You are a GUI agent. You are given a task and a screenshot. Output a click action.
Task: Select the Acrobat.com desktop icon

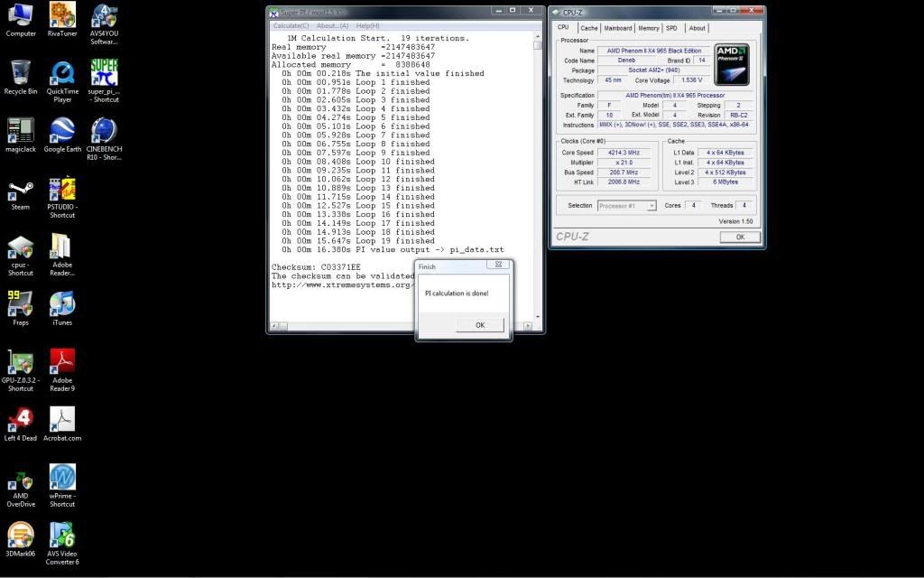tap(62, 424)
